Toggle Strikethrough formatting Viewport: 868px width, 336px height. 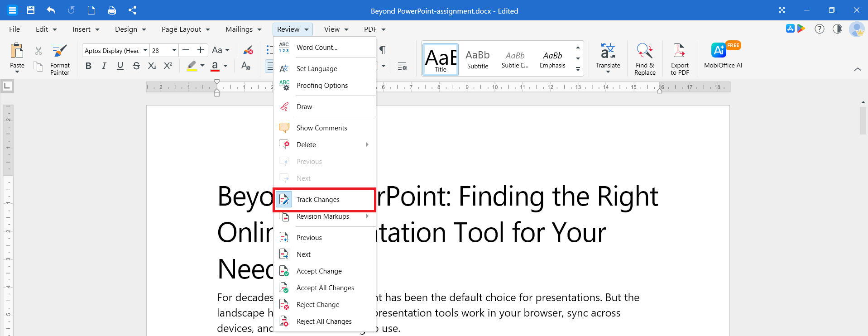[x=136, y=66]
